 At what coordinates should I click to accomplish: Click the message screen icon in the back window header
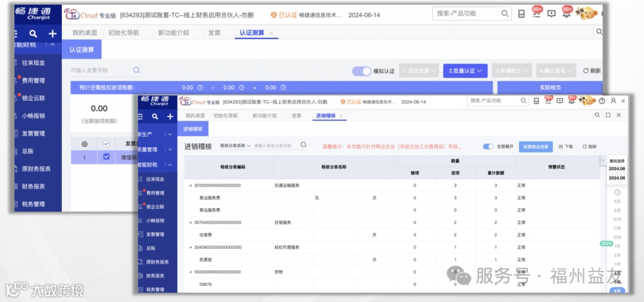tap(552, 14)
